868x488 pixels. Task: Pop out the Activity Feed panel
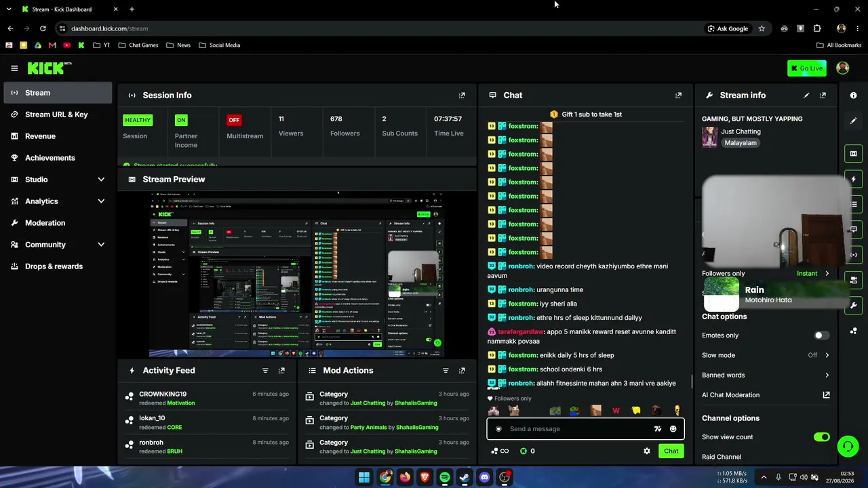click(281, 371)
